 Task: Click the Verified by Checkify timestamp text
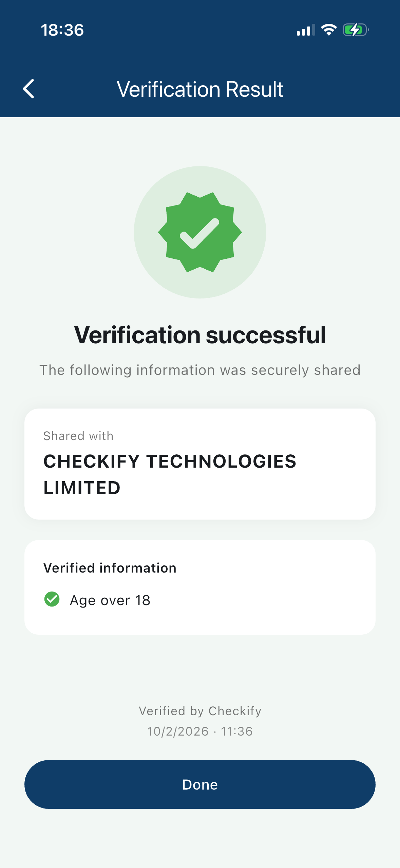coord(200,721)
